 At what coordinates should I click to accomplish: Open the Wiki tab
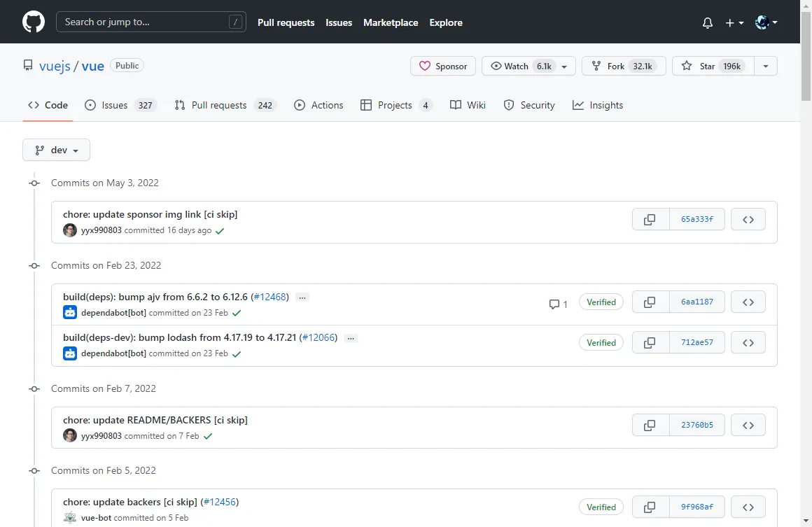point(468,105)
